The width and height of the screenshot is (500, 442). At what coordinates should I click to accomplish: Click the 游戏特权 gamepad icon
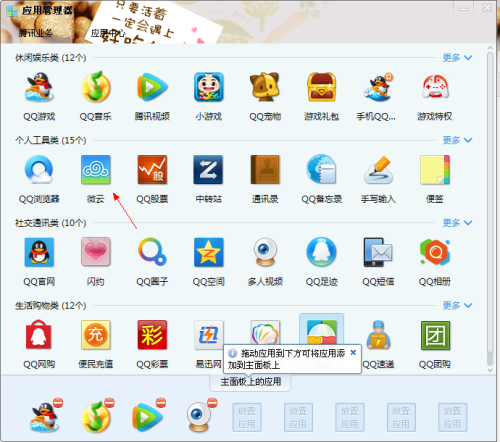pos(435,88)
